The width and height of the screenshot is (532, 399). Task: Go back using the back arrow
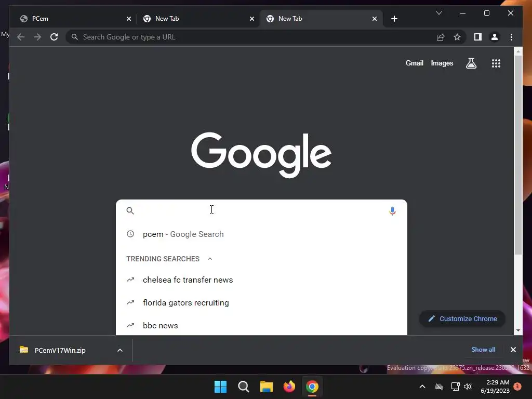(x=21, y=37)
